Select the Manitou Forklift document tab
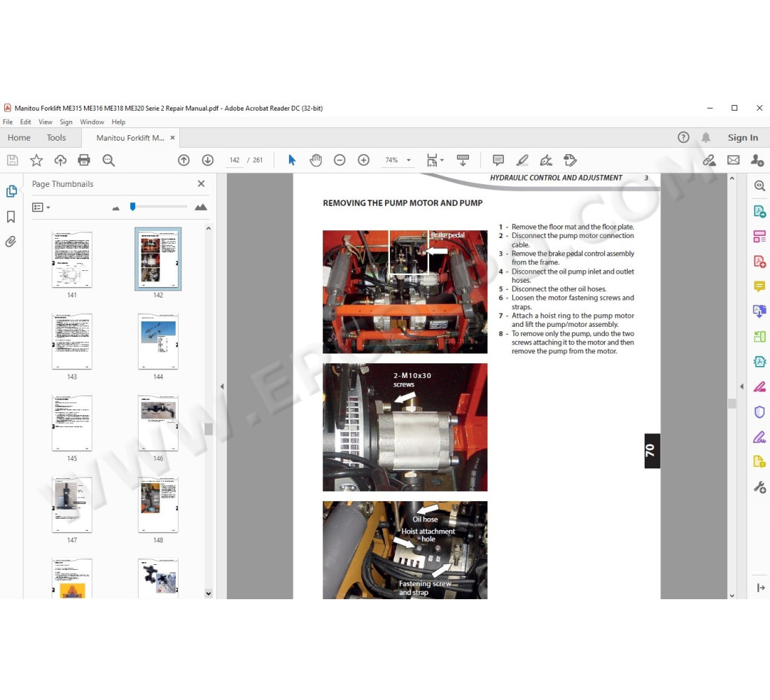Screen dimensions: 770x700 point(130,138)
